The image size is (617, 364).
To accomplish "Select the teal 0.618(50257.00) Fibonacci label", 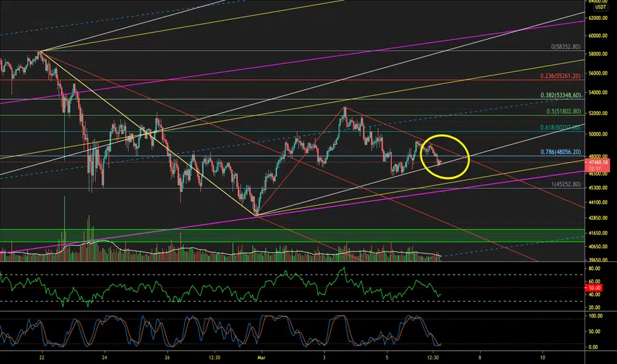I will [560, 128].
